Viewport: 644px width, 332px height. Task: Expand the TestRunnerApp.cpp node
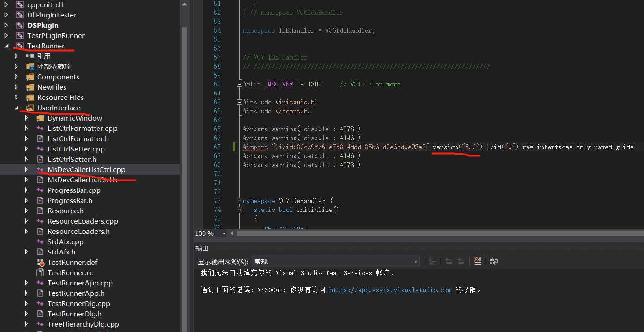pyautogui.click(x=27, y=283)
